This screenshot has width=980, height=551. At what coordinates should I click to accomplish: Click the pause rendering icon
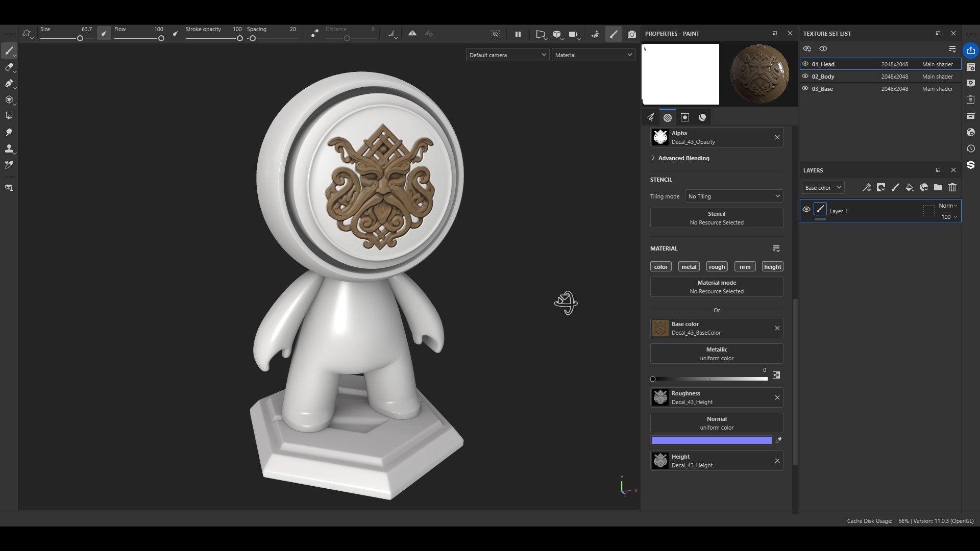pyautogui.click(x=518, y=34)
